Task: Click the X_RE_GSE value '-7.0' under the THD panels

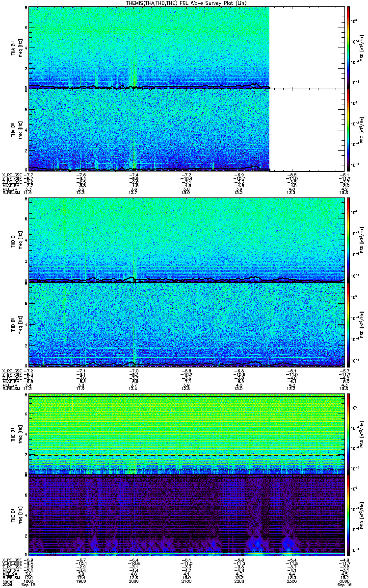Action: [133, 370]
